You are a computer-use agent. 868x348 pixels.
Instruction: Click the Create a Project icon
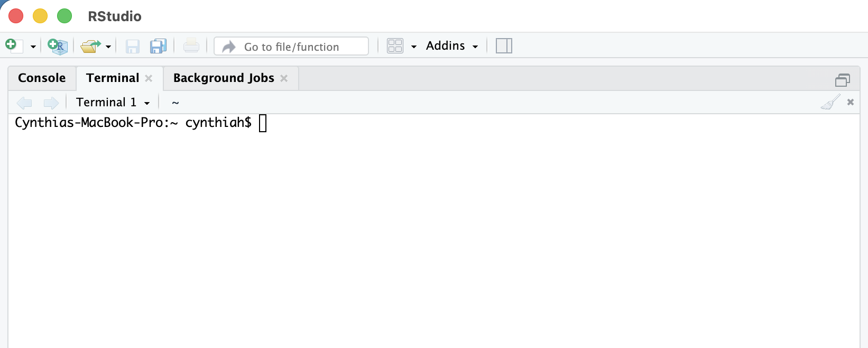[57, 46]
